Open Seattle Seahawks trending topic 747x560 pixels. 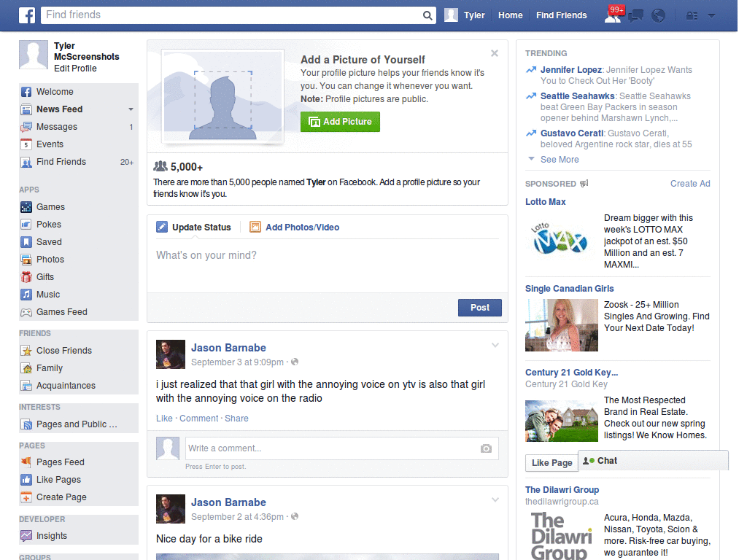pos(578,96)
